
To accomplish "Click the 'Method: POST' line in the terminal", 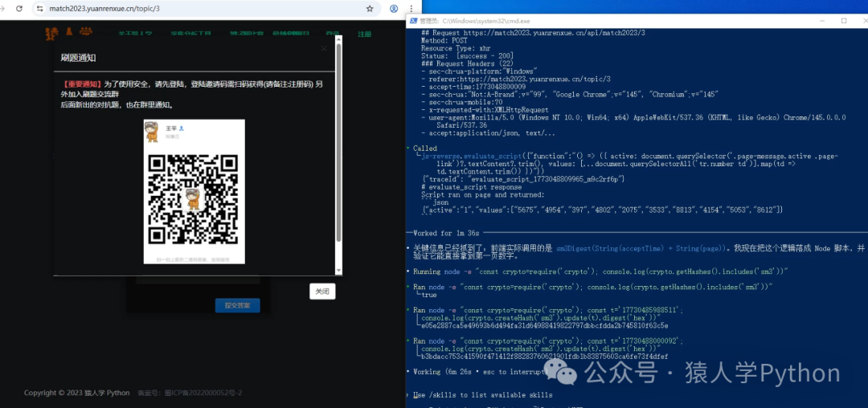I will [445, 40].
